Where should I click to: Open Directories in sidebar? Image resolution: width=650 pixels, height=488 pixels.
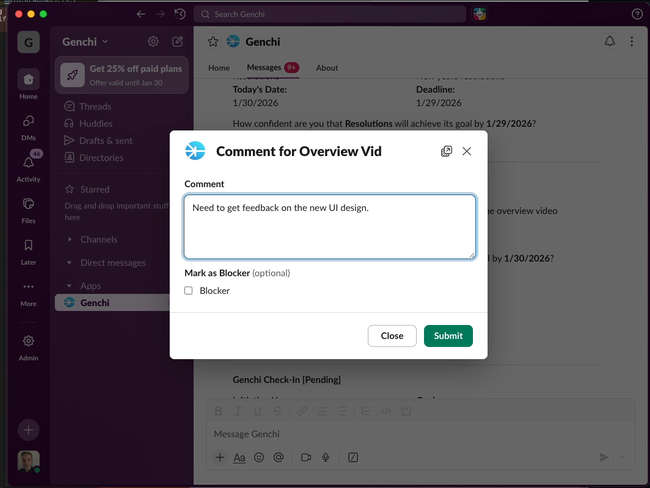click(x=94, y=158)
